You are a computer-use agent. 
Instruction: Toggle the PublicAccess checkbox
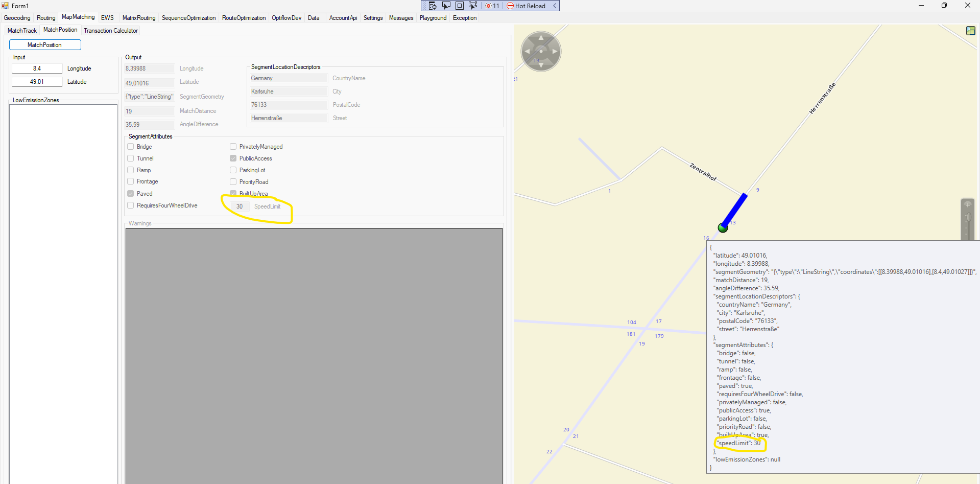tap(233, 158)
